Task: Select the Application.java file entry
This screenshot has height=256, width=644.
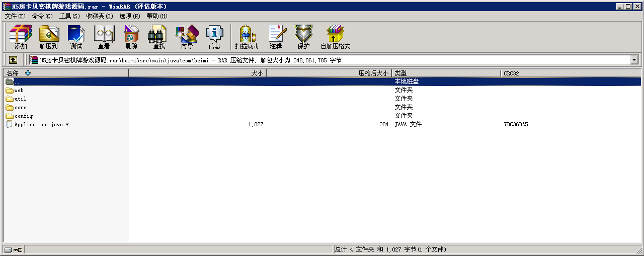Action: [x=38, y=124]
